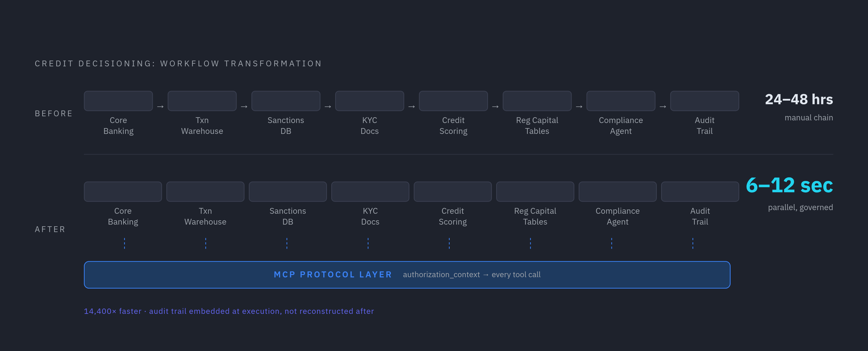The height and width of the screenshot is (351, 868).
Task: Click the Core Banking box in AFTER row
Action: (x=123, y=192)
